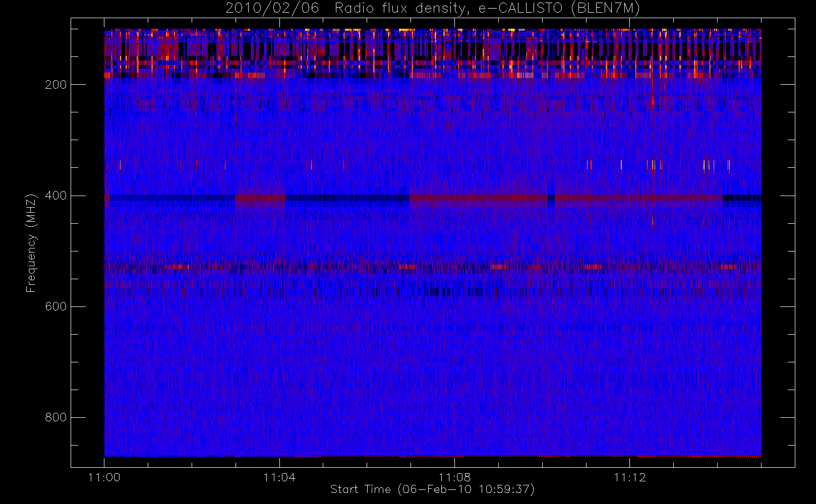Image resolution: width=816 pixels, height=504 pixels.
Task: Click the '11:12' time tick label
Action: tap(629, 477)
